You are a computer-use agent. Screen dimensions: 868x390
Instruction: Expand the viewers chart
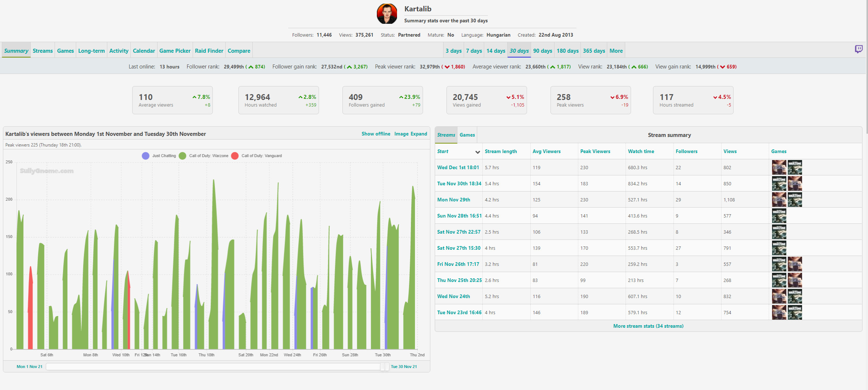coord(419,134)
